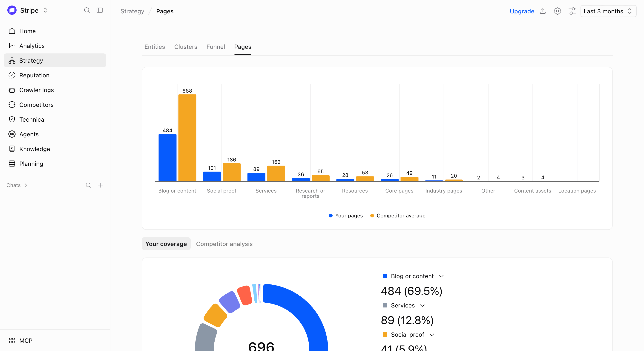Start new chat with plus icon
644x351 pixels.
coord(100,185)
